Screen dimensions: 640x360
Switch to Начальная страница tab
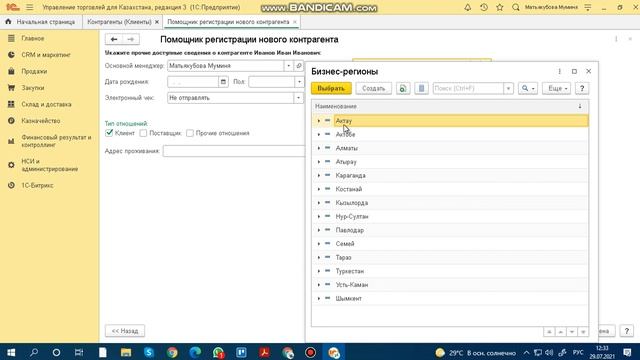(x=41, y=22)
